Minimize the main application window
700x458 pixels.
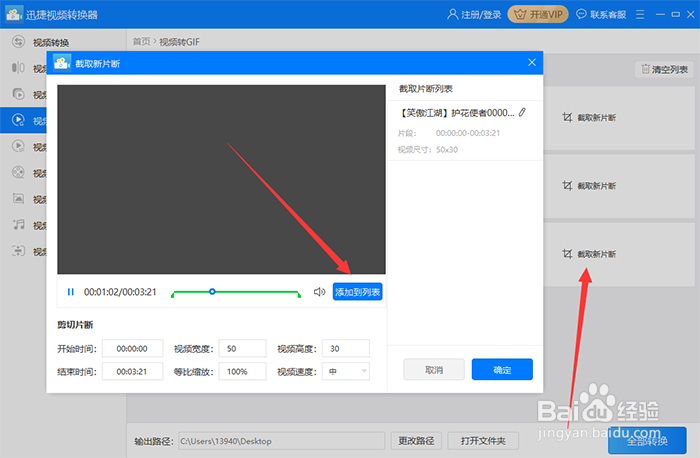click(660, 15)
